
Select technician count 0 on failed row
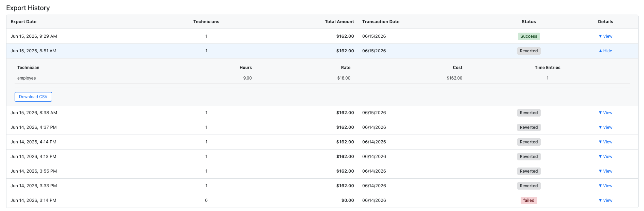tap(206, 200)
